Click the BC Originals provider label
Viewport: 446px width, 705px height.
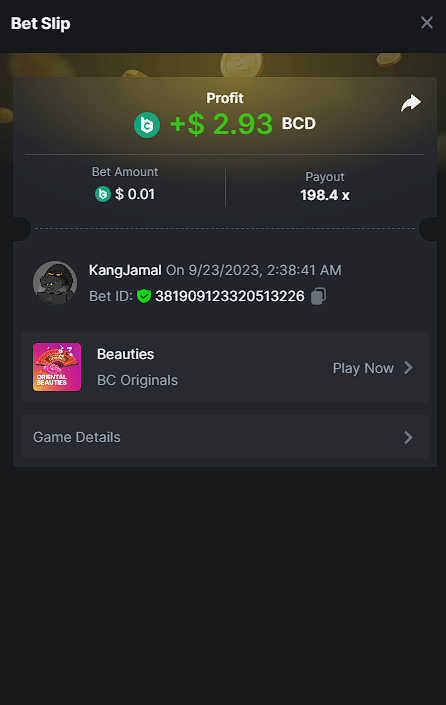pyautogui.click(x=138, y=380)
